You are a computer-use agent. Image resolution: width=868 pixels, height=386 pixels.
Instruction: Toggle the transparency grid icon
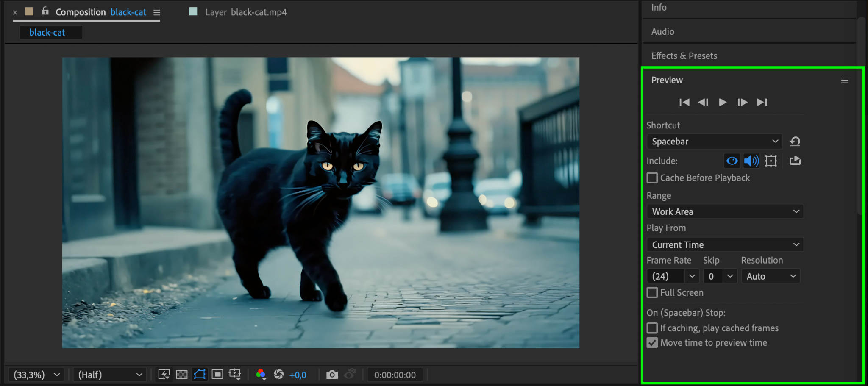point(182,375)
